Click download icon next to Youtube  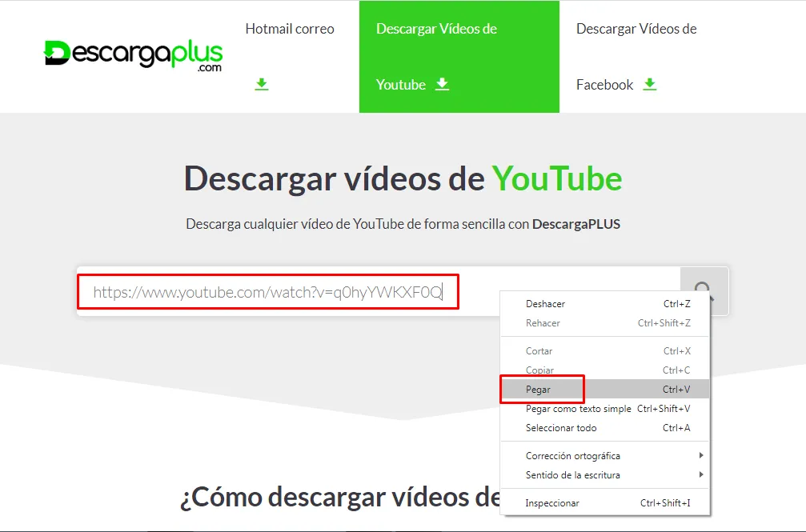pyautogui.click(x=442, y=84)
